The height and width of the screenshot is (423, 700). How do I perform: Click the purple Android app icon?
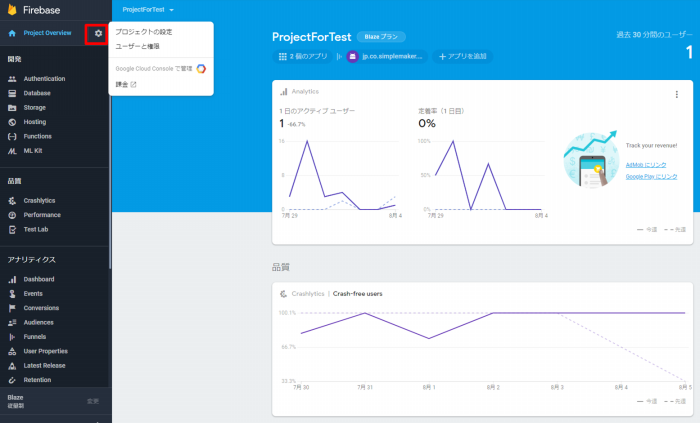pyautogui.click(x=353, y=57)
